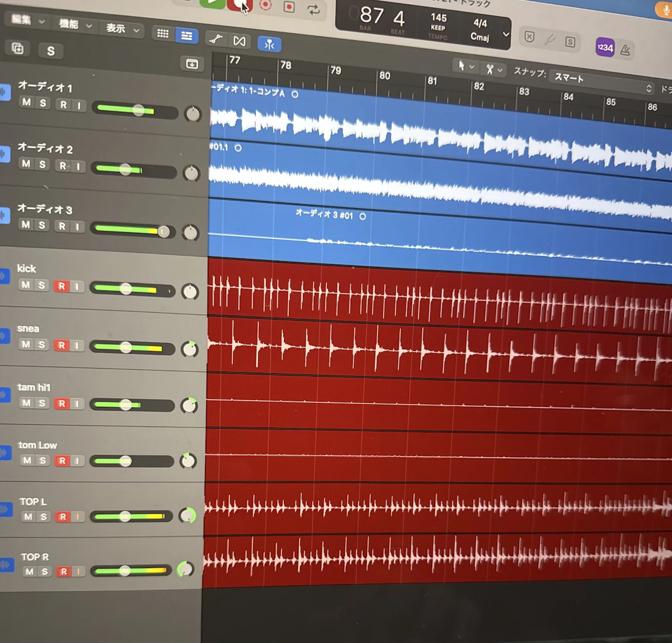The height and width of the screenshot is (643, 672).
Task: Click the snea track pan knob
Action: pyautogui.click(x=190, y=349)
